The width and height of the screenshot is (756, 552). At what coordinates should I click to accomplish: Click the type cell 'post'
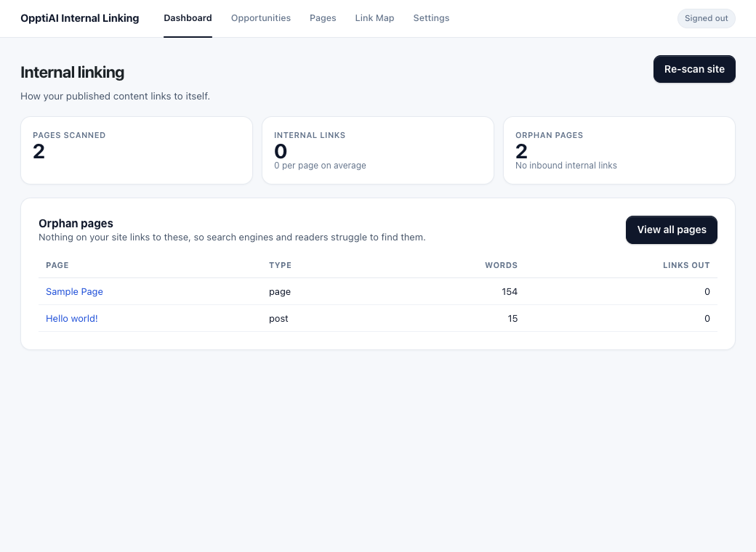click(x=278, y=319)
